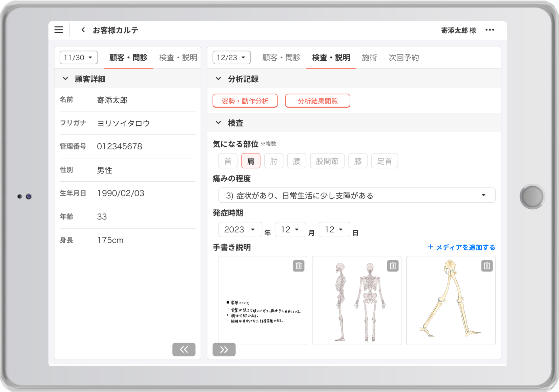Open the three-dot more options menu
559x392 pixels.
click(490, 30)
